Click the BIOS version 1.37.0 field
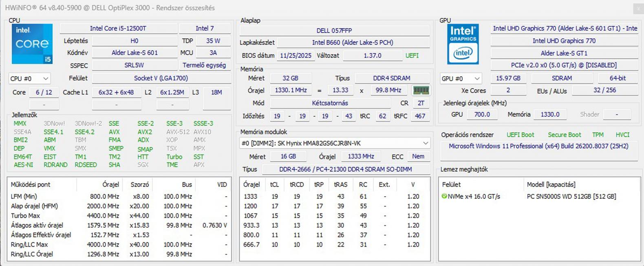This screenshot has width=644, height=266. click(x=372, y=55)
